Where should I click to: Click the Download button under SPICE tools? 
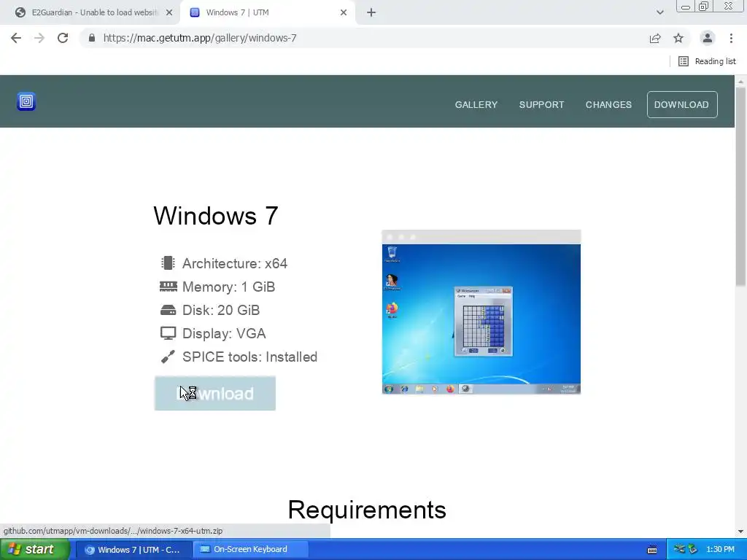pyautogui.click(x=215, y=393)
